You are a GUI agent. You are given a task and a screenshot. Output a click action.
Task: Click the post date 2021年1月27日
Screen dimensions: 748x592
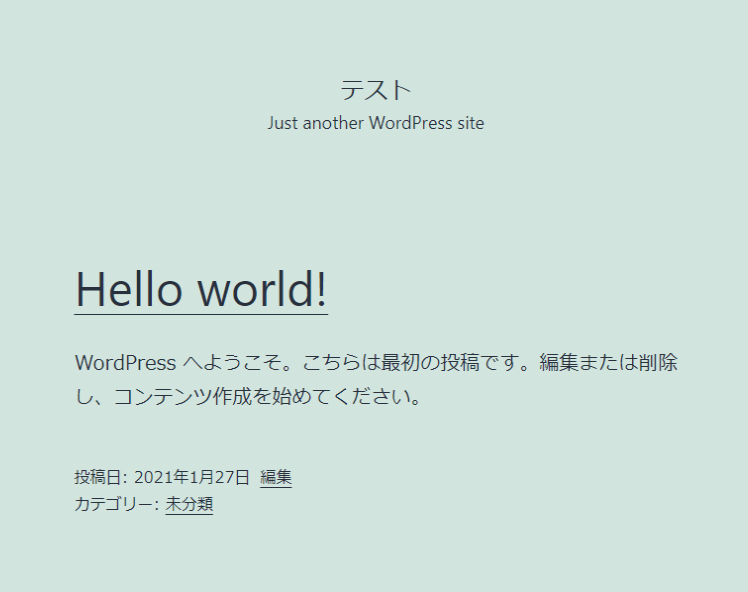pos(191,477)
